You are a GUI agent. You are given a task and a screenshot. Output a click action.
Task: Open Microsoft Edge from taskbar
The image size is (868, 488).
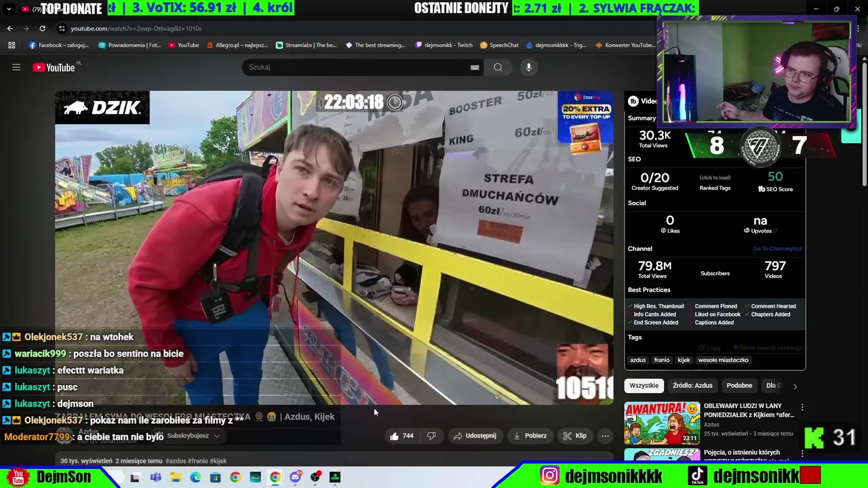(195, 477)
